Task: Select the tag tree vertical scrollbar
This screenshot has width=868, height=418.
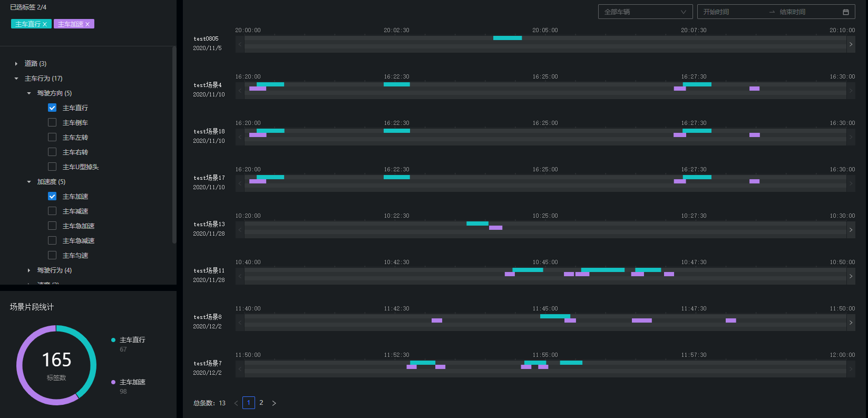Action: tap(174, 145)
